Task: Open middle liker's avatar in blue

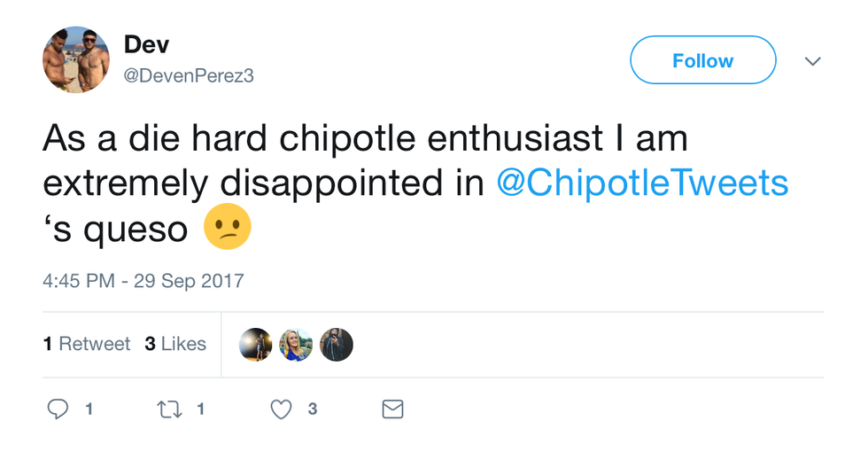Action: [x=297, y=345]
